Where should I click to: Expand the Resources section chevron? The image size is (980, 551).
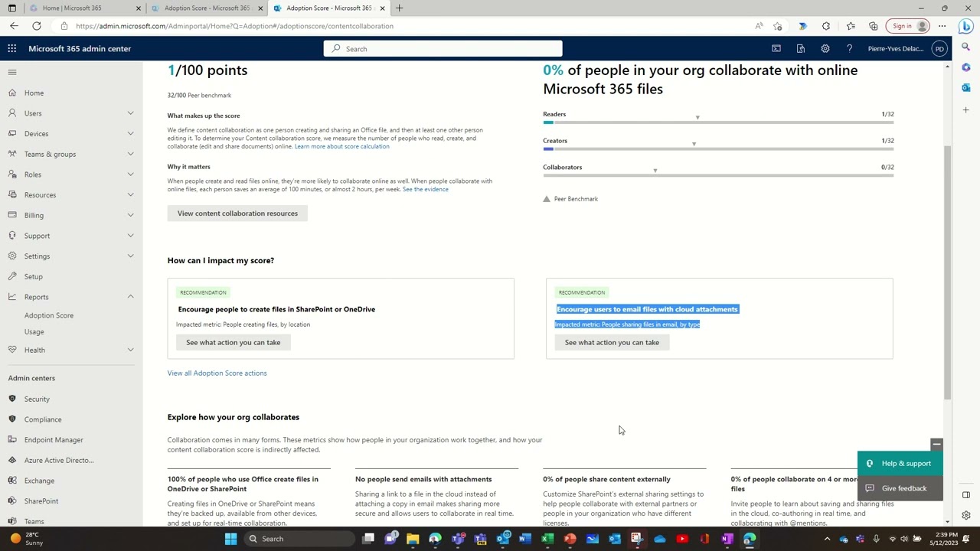[130, 194]
